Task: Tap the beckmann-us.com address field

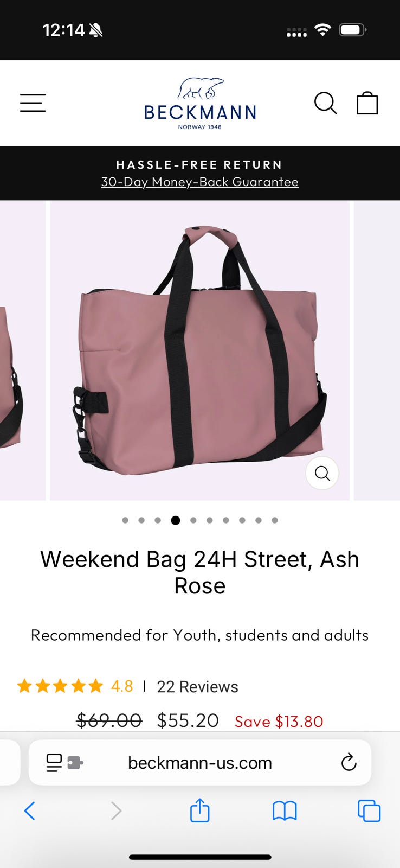Action: coord(200,762)
